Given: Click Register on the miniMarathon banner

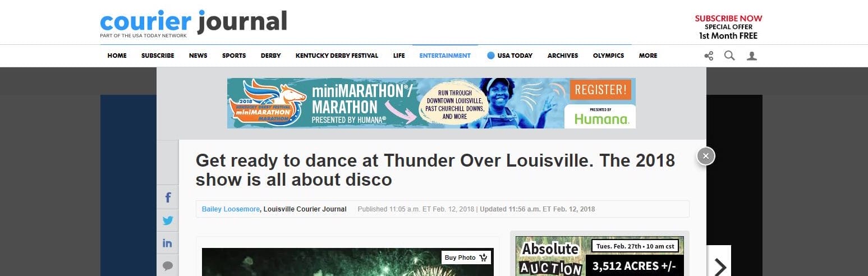Looking at the screenshot, I should pos(600,90).
